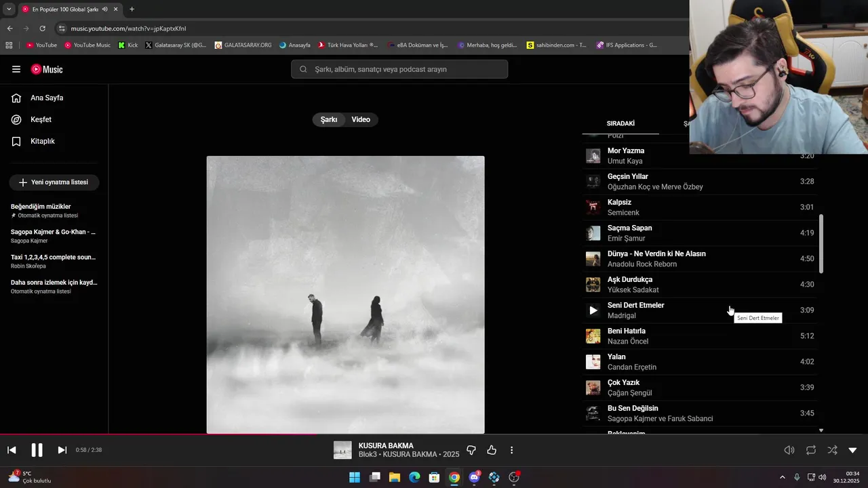Open weather widget on taskbar
This screenshot has height=488, width=868.
click(30, 477)
